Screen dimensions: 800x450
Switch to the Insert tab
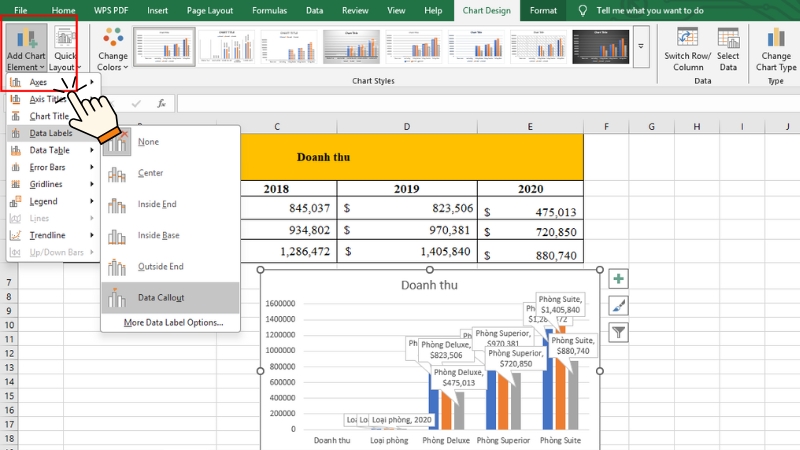tap(157, 10)
